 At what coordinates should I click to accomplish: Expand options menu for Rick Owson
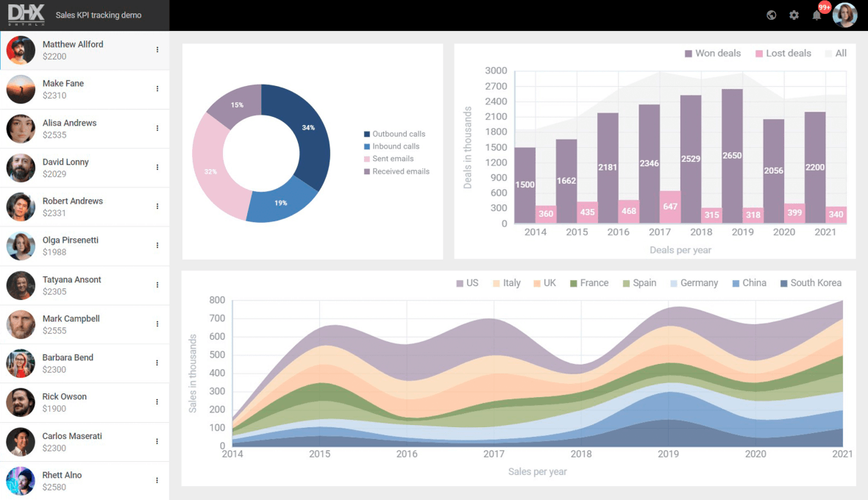click(x=157, y=401)
